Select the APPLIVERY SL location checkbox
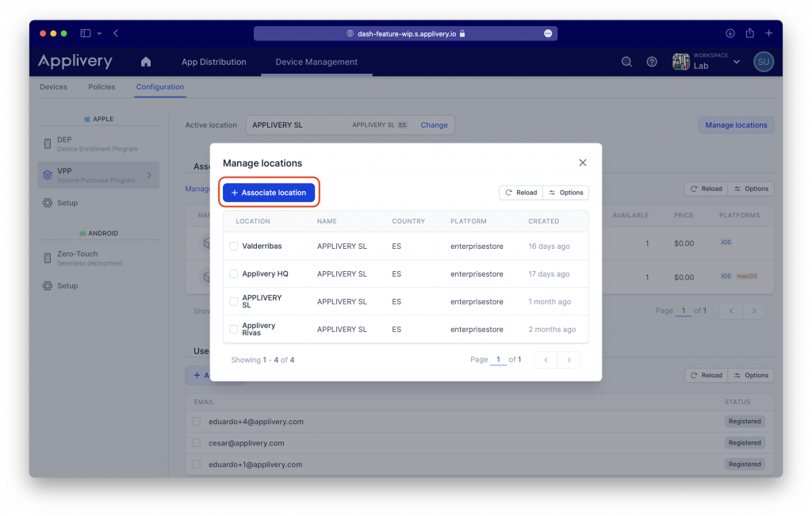 [234, 301]
